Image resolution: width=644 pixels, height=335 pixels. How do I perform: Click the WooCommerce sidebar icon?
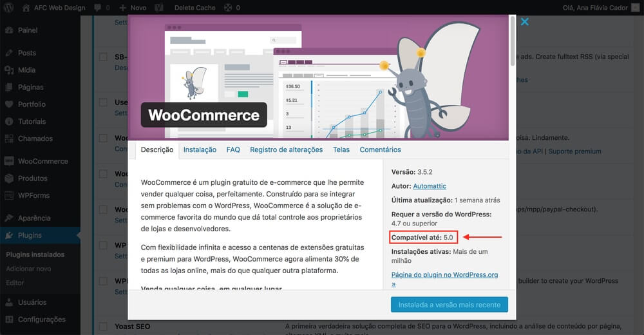pos(9,161)
